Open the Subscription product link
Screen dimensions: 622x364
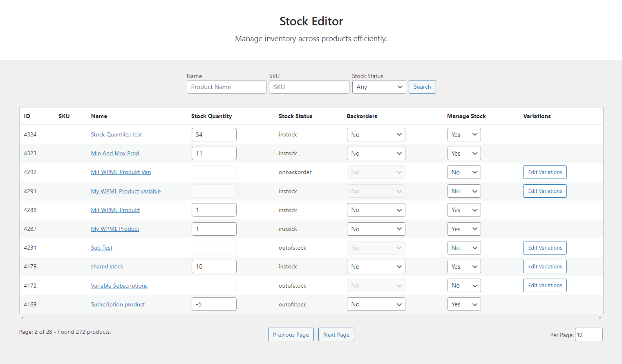117,304
